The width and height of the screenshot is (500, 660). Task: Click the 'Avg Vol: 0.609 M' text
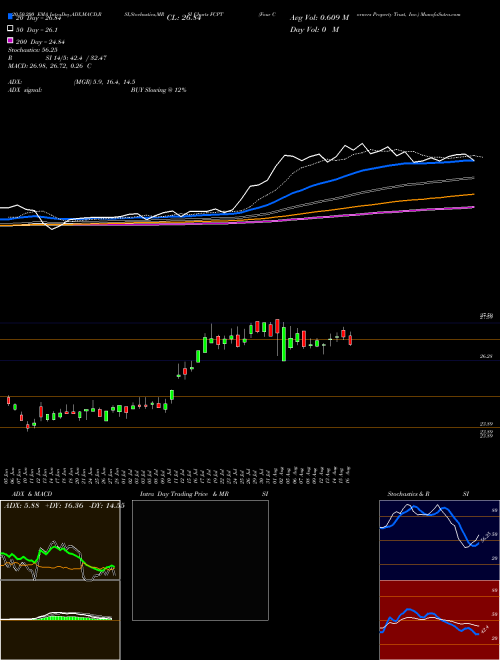(x=319, y=18)
